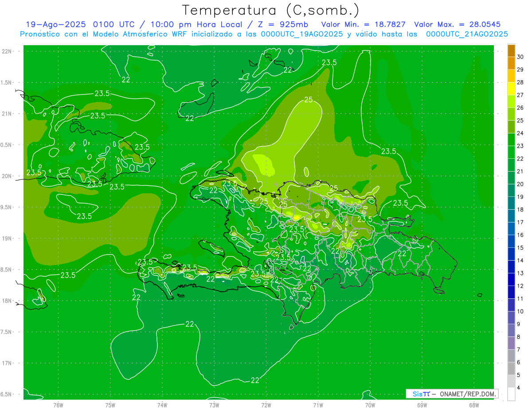Click the '72W' longitude axis label
This screenshot has width=532, height=411.
point(266,405)
